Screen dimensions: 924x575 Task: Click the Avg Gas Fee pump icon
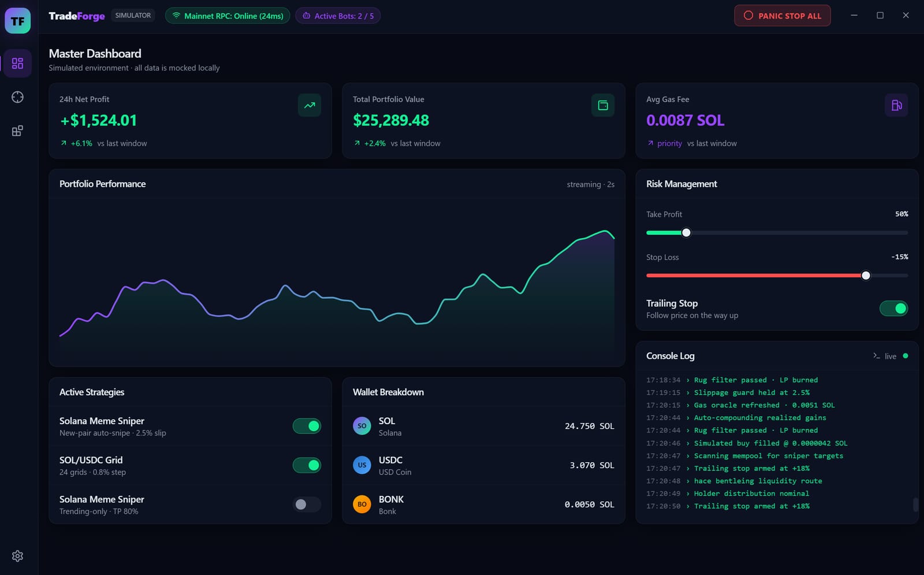point(896,105)
